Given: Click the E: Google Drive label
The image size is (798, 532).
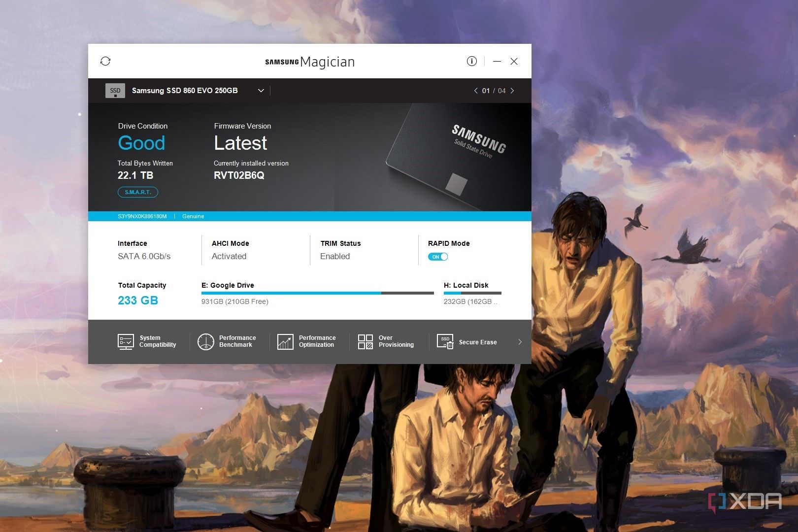Looking at the screenshot, I should coord(228,285).
